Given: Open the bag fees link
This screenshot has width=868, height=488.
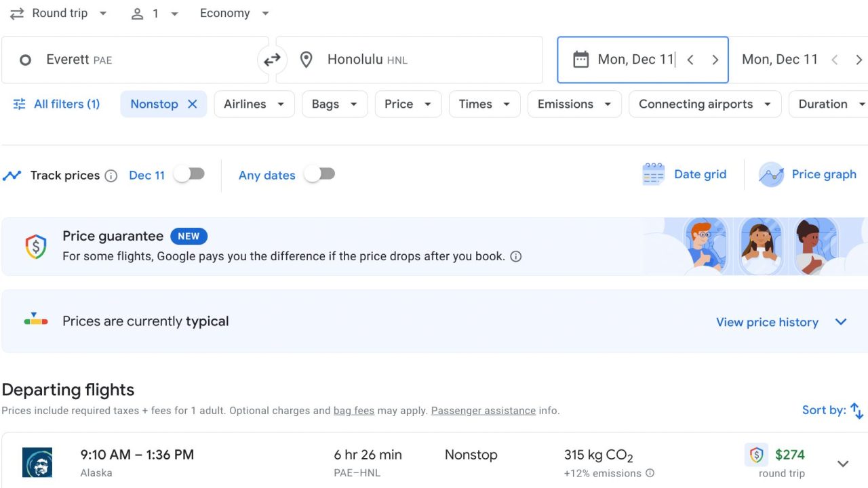Looking at the screenshot, I should pos(354,411).
